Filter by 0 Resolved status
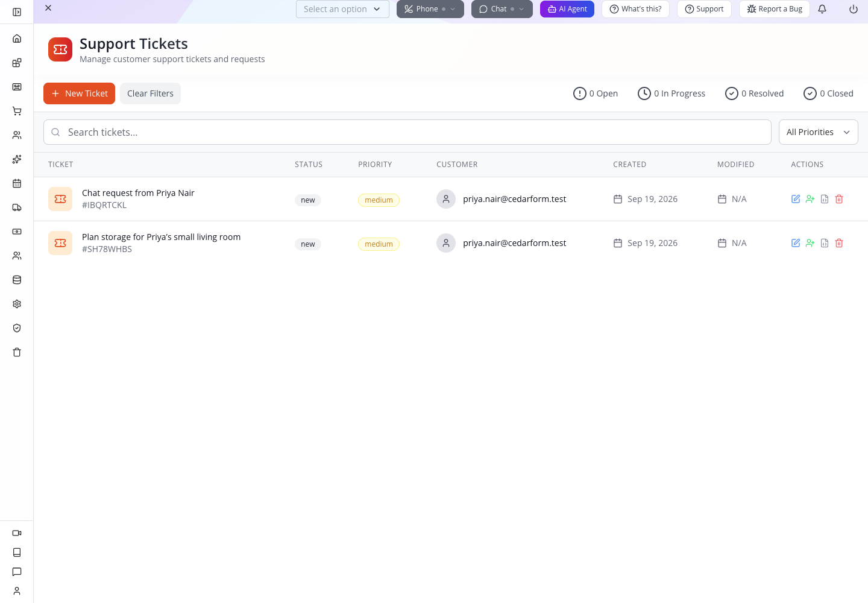 (754, 93)
